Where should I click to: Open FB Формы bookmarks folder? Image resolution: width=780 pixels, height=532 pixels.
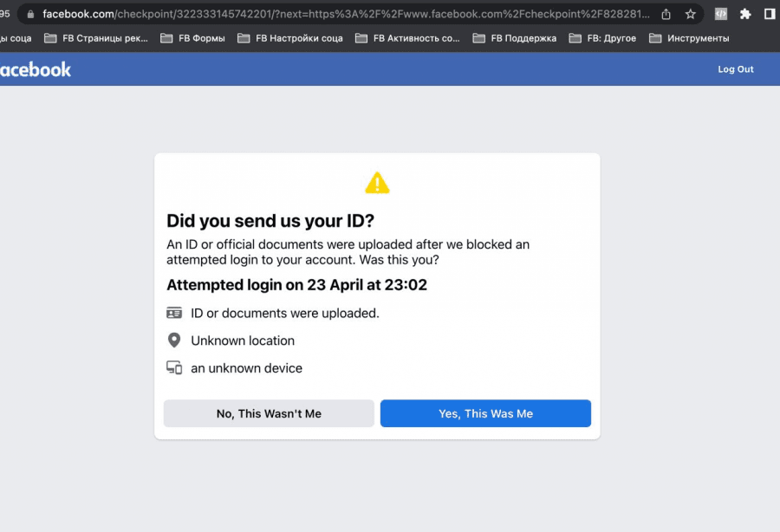pyautogui.click(x=193, y=38)
